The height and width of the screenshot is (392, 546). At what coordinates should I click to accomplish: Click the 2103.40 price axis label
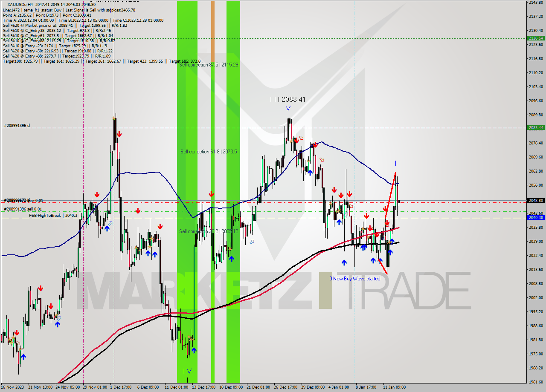[x=536, y=87]
